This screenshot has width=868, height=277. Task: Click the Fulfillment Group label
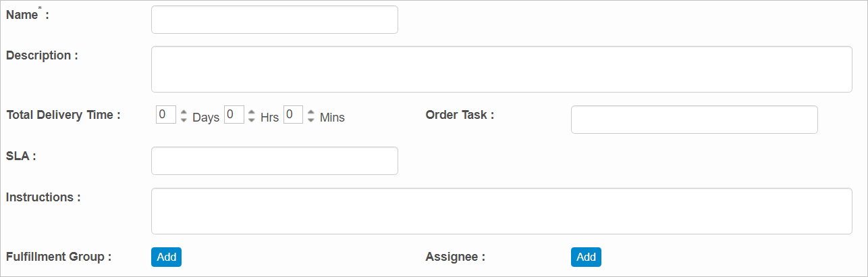(59, 257)
